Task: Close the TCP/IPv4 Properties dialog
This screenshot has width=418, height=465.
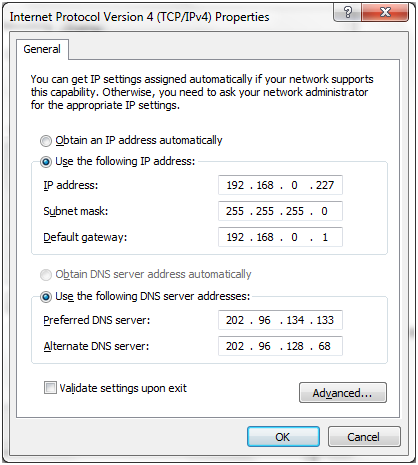Action: [x=385, y=13]
